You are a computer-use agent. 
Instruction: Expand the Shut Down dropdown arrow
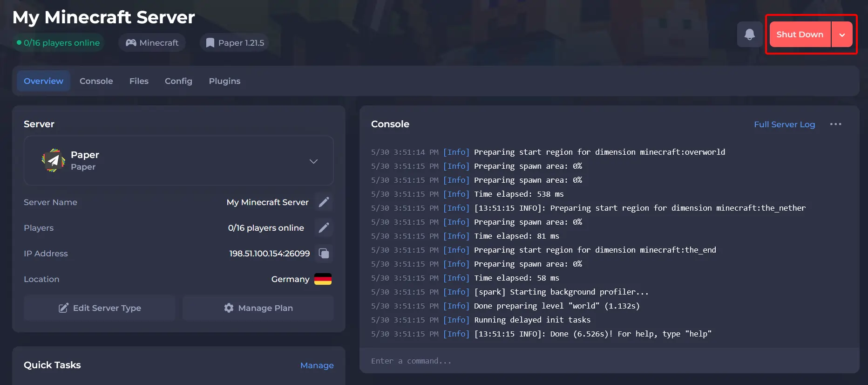[x=842, y=34]
